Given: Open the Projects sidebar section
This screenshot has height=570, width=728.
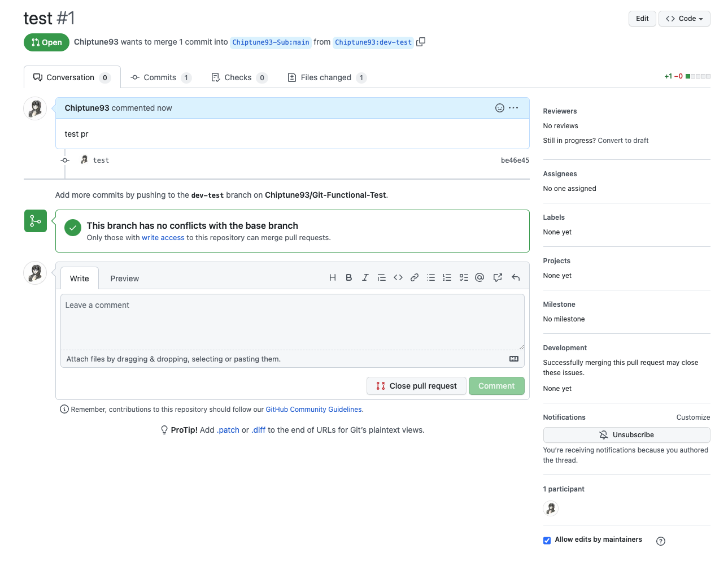Looking at the screenshot, I should click(x=556, y=261).
